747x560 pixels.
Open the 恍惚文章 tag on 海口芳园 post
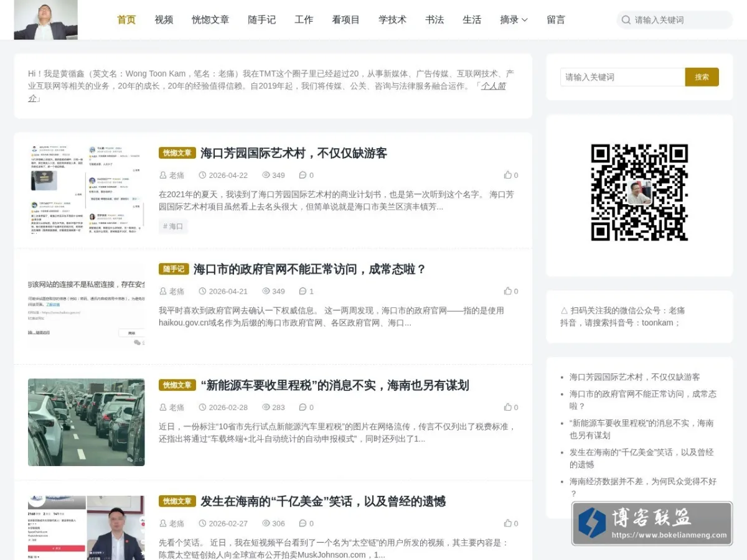click(177, 153)
